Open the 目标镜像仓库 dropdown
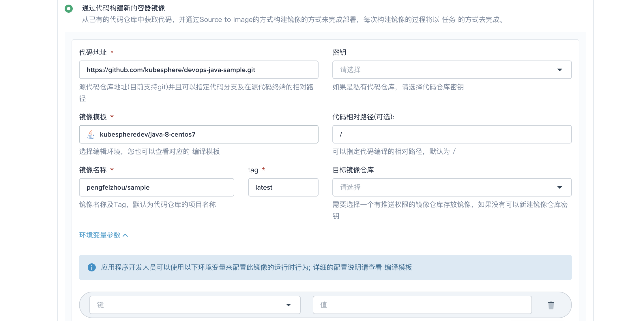This screenshot has height=321, width=644. point(452,187)
